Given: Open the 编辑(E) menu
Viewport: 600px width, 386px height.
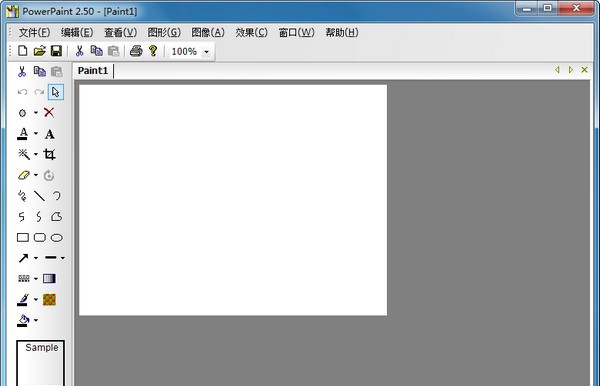Looking at the screenshot, I should pyautogui.click(x=77, y=33).
